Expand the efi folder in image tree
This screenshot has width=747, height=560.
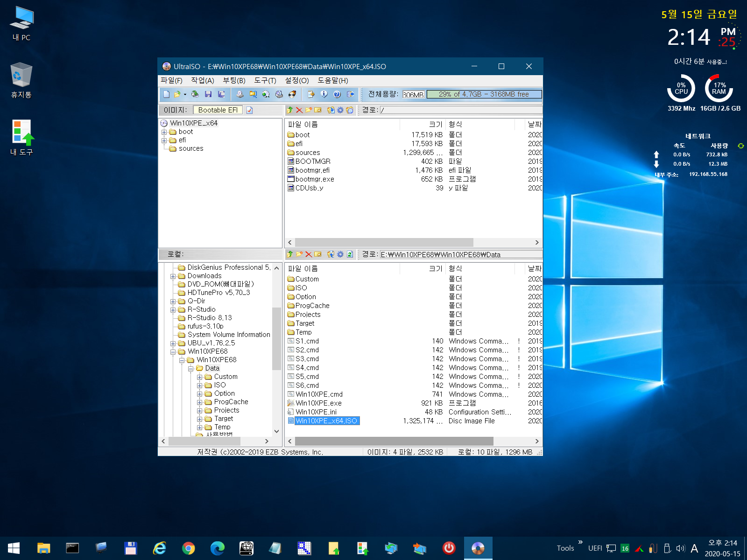pos(164,140)
